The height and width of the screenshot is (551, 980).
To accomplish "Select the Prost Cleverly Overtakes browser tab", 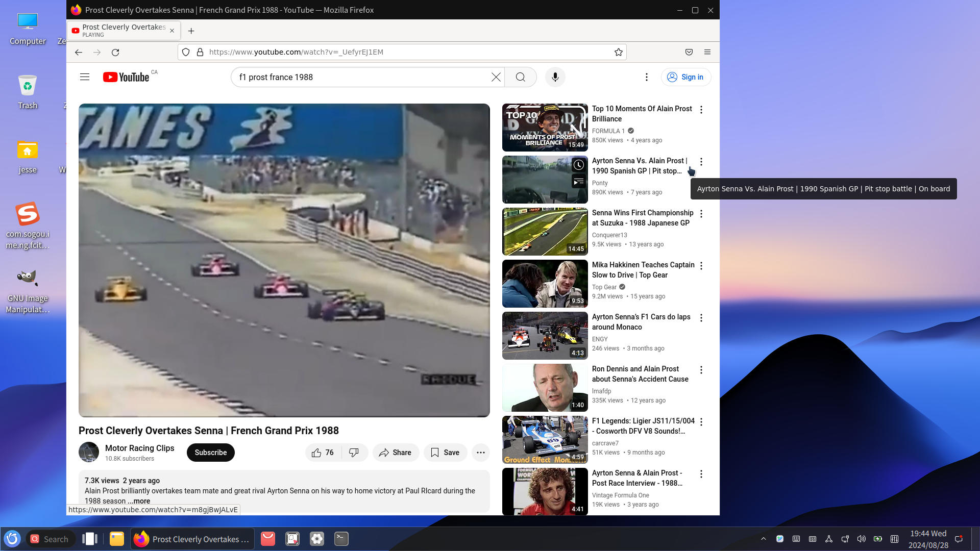I will (123, 31).
